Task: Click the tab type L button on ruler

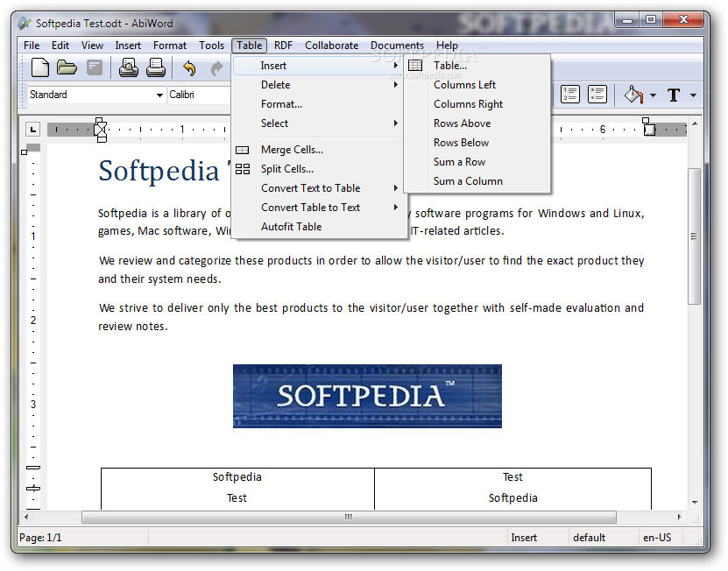Action: 32,129
